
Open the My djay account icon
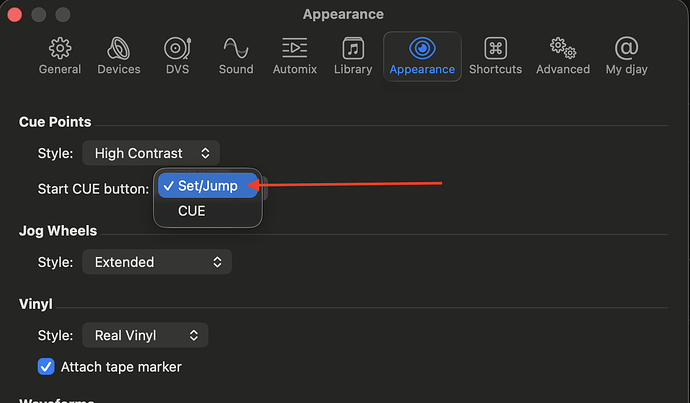pos(627,48)
